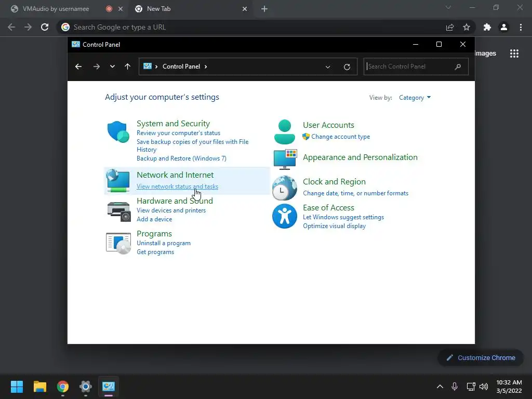Viewport: 532px width, 399px height.
Task: Open Review your computer's status
Action: pyautogui.click(x=179, y=133)
